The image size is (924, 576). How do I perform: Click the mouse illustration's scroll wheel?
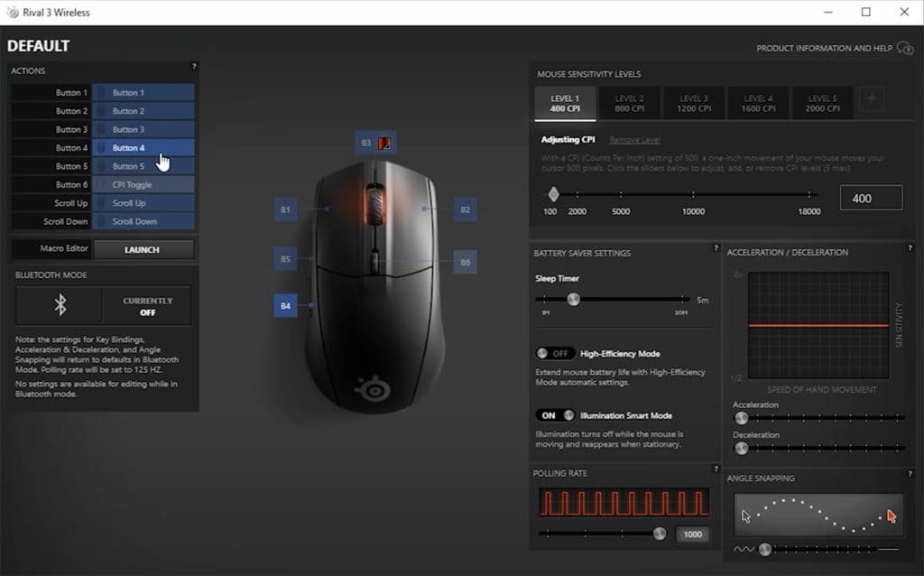(374, 204)
